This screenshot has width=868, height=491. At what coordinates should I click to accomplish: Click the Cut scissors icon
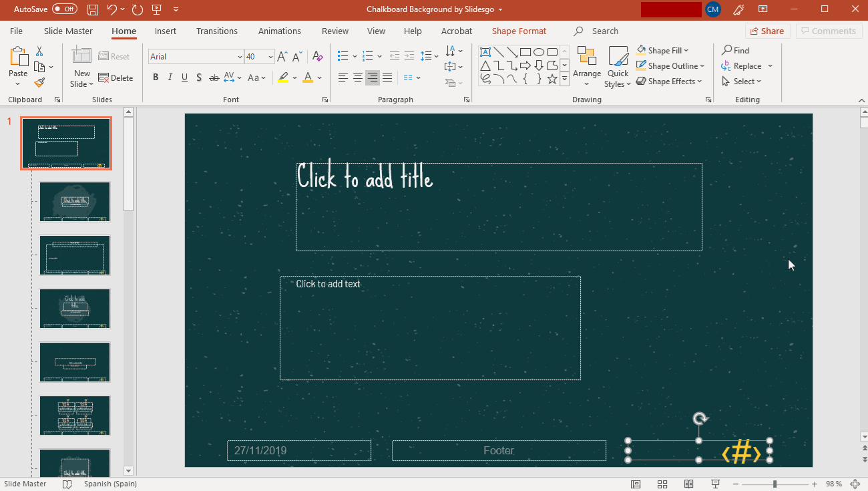39,51
